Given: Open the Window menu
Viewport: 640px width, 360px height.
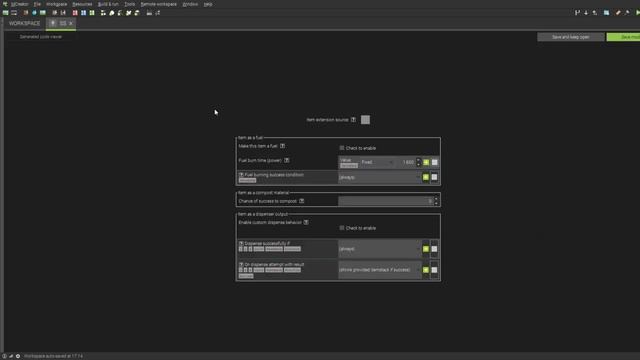Looking at the screenshot, I should click(x=190, y=4).
